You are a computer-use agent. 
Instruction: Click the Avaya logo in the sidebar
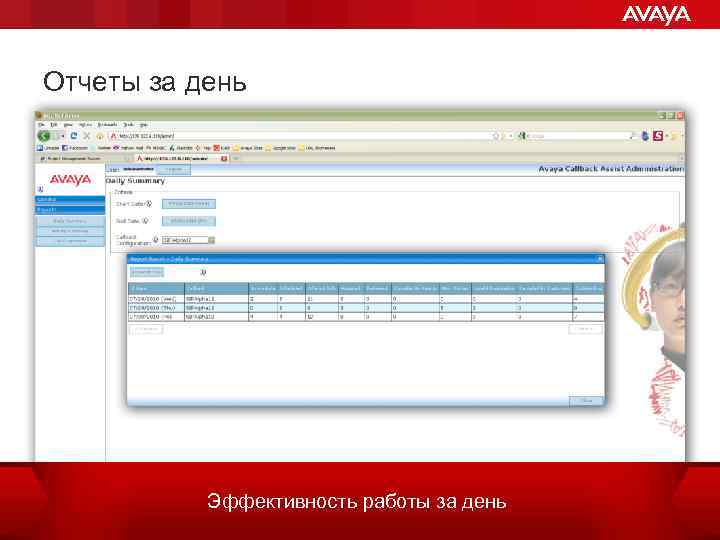click(70, 179)
